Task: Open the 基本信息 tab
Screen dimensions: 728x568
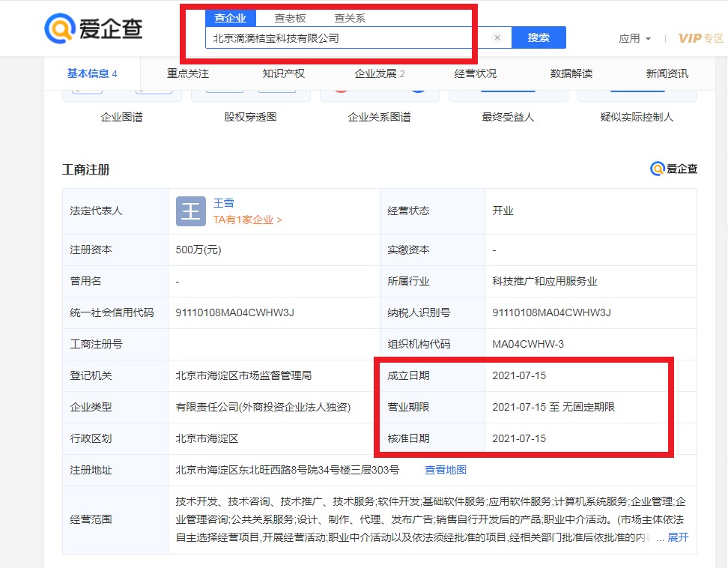Action: coord(92,73)
